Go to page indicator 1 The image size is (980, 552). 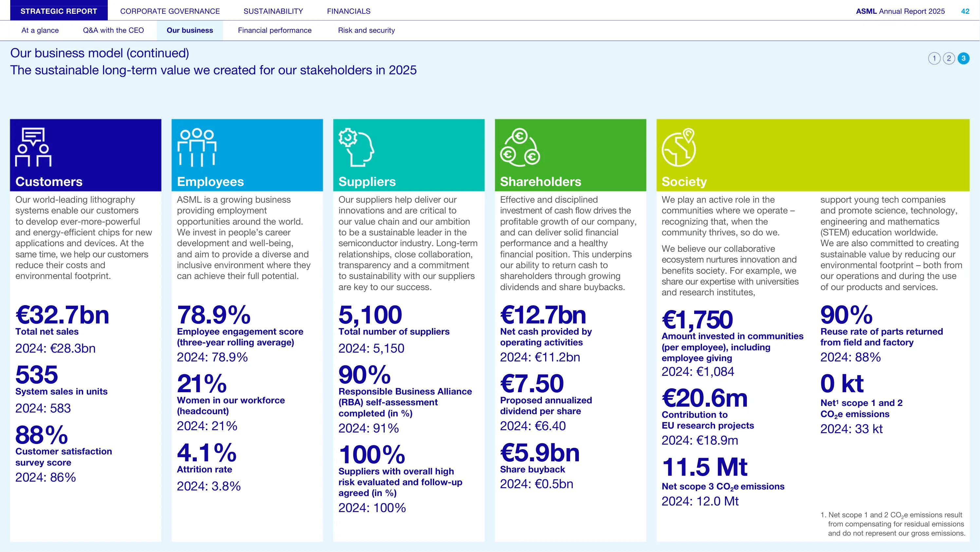point(934,58)
